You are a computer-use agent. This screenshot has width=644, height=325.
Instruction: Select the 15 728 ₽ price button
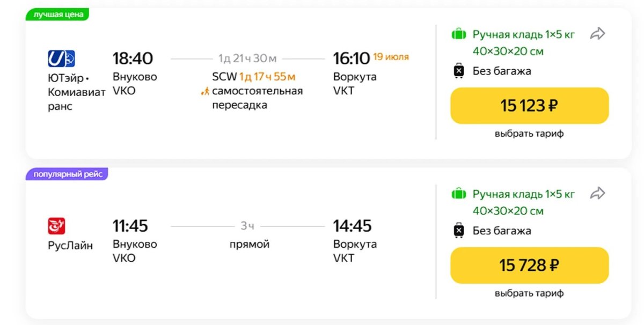(529, 265)
